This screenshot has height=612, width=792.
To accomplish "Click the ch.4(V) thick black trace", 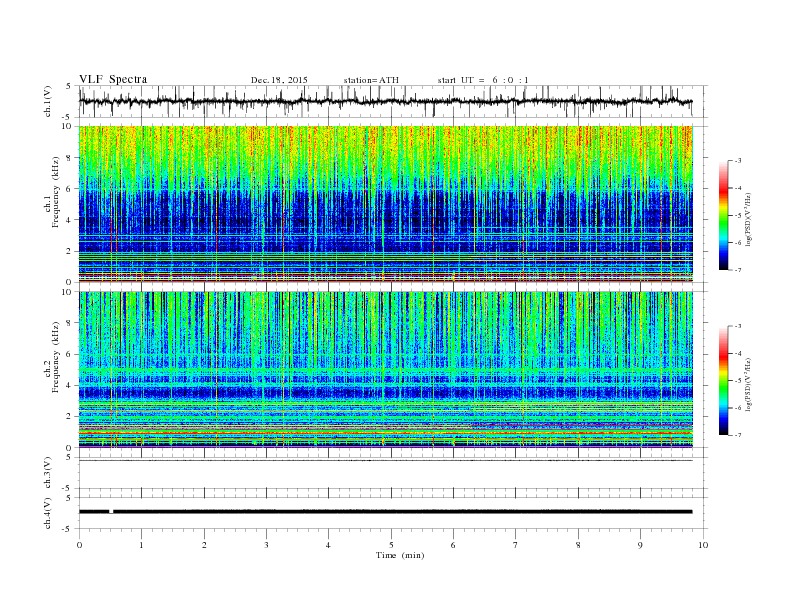I will 400,511.
